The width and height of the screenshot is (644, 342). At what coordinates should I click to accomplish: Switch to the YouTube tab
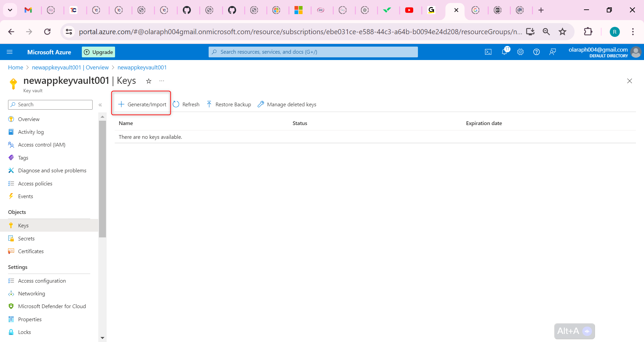409,10
